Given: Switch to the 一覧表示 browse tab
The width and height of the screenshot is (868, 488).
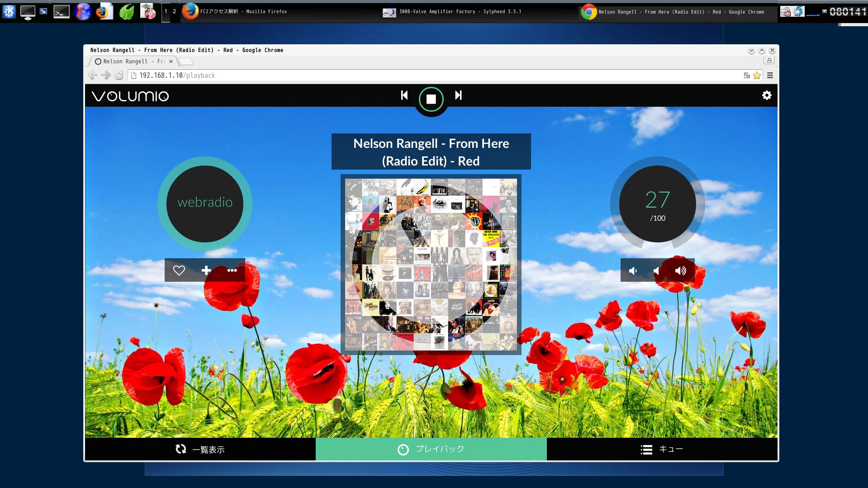Looking at the screenshot, I should 200,449.
